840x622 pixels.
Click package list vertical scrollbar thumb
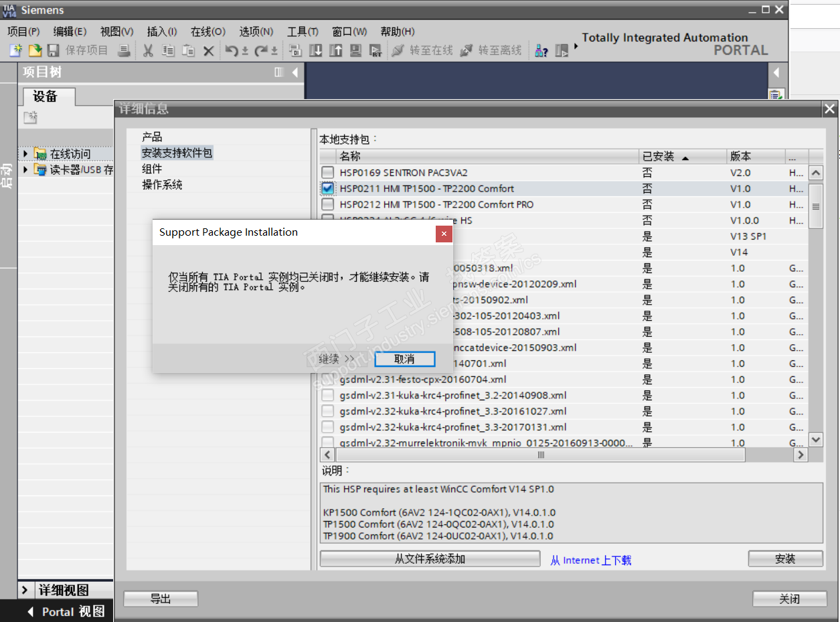click(816, 206)
